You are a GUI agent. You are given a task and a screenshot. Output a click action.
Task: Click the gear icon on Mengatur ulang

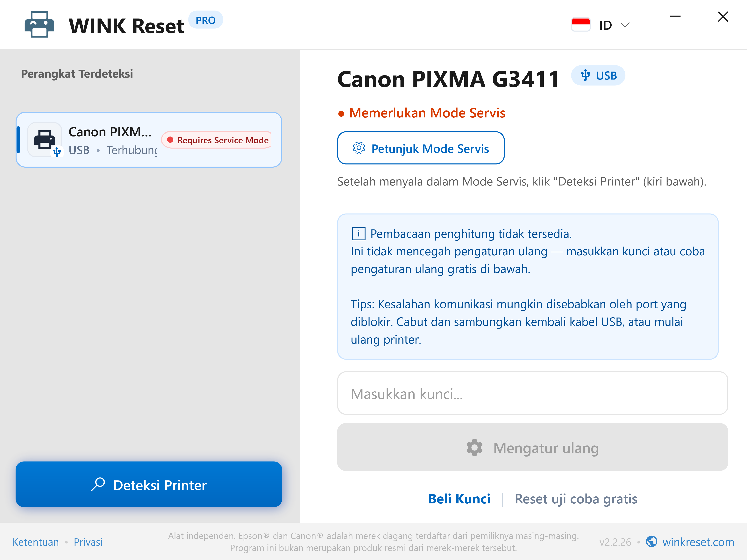[474, 448]
